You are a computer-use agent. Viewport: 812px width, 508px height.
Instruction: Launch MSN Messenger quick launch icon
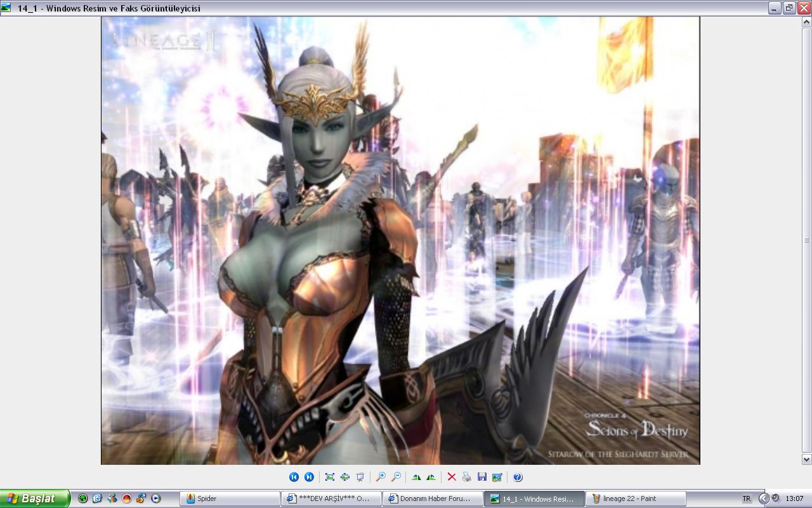(x=112, y=498)
